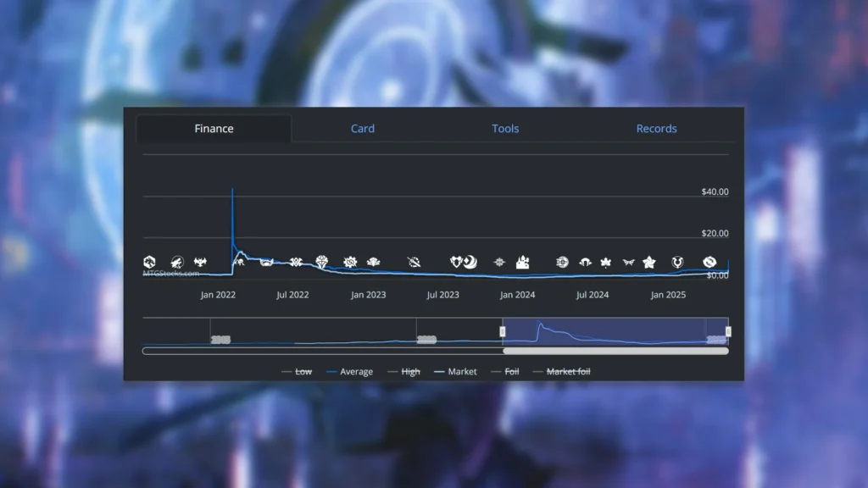Click the navigator scrollbar thumb below the mini chart
The height and width of the screenshot is (488, 868).
click(615, 351)
